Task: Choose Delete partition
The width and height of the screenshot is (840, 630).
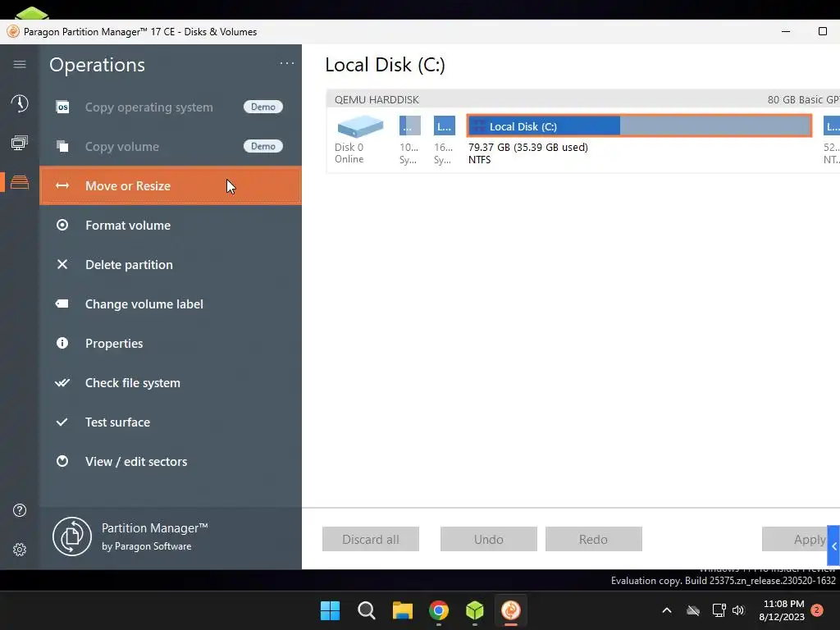Action: (x=171, y=265)
